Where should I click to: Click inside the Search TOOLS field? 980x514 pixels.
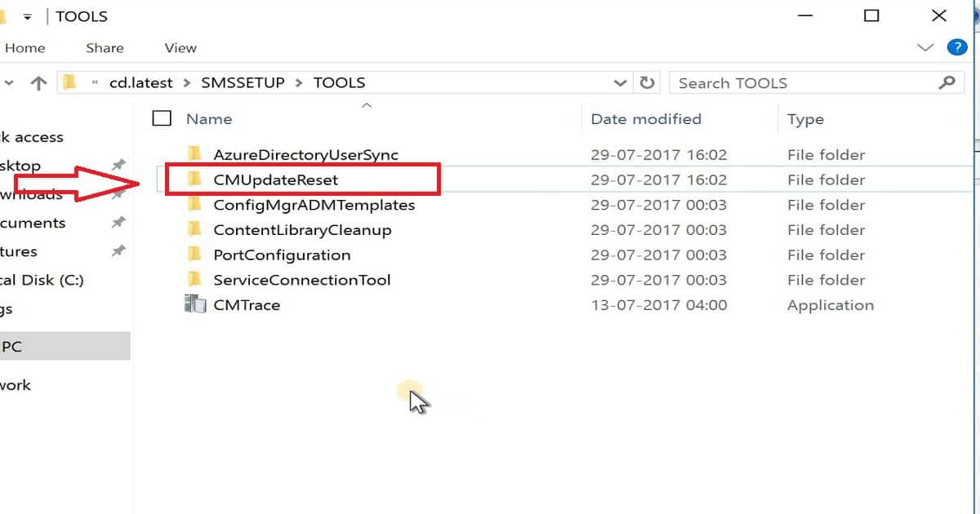click(x=804, y=82)
